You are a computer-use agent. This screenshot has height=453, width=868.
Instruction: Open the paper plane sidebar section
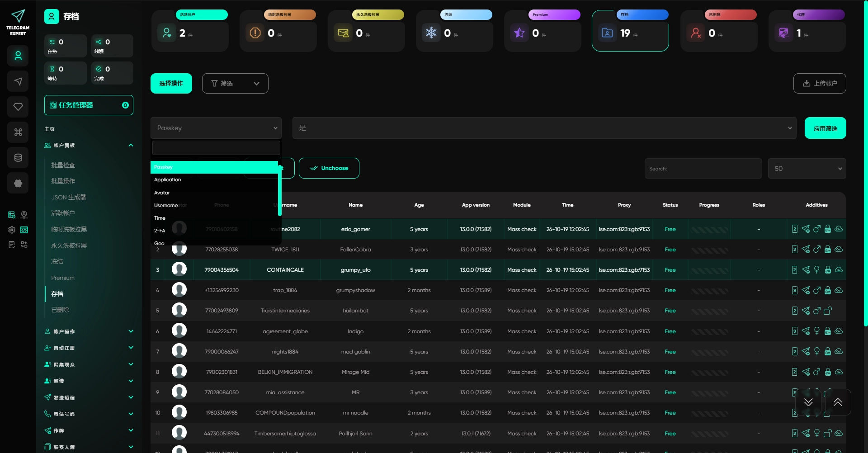(x=18, y=81)
